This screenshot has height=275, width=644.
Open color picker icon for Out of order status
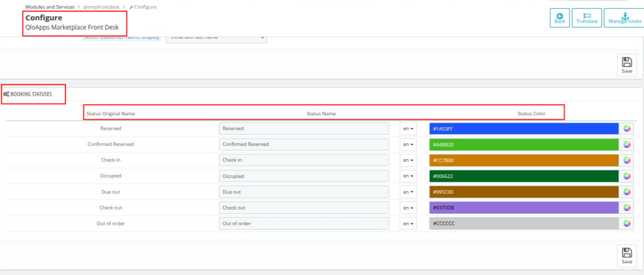626,223
